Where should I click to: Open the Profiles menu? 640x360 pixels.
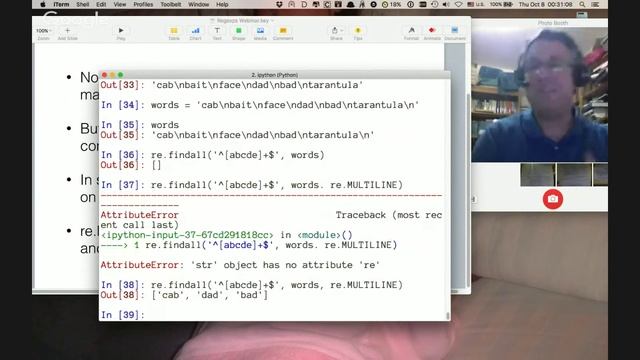pyautogui.click(x=143, y=4)
